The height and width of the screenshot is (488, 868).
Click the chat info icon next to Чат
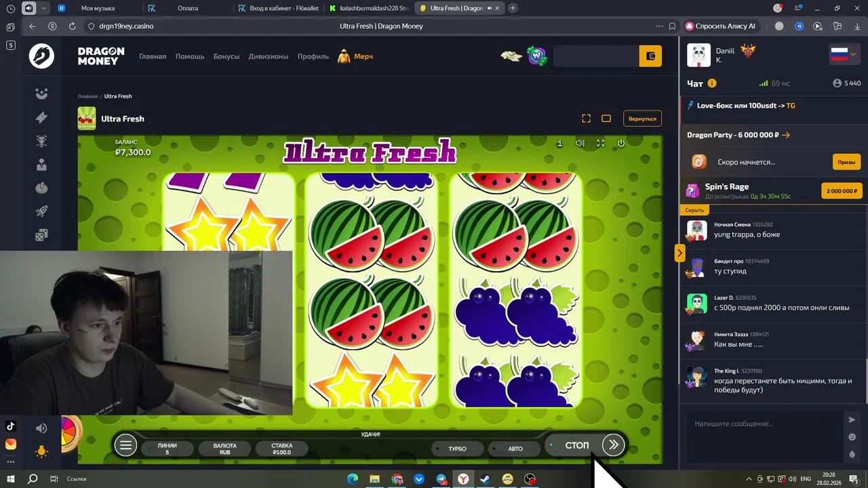[712, 83]
